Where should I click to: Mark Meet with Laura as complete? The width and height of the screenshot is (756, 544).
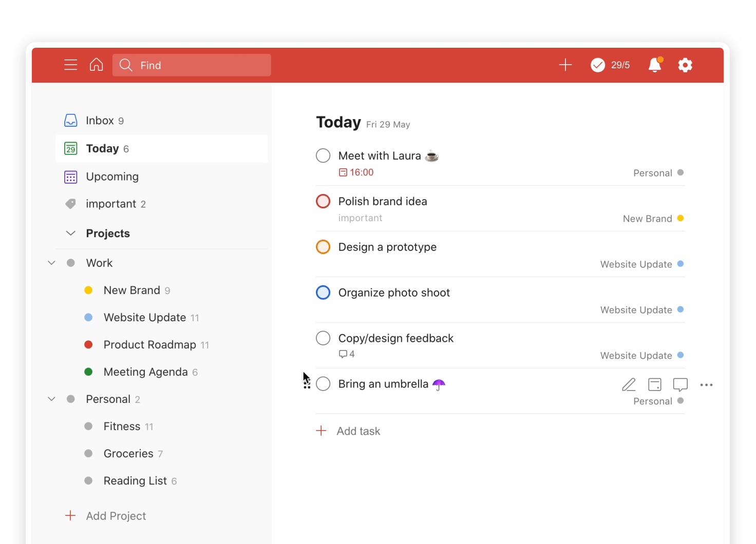tap(323, 156)
